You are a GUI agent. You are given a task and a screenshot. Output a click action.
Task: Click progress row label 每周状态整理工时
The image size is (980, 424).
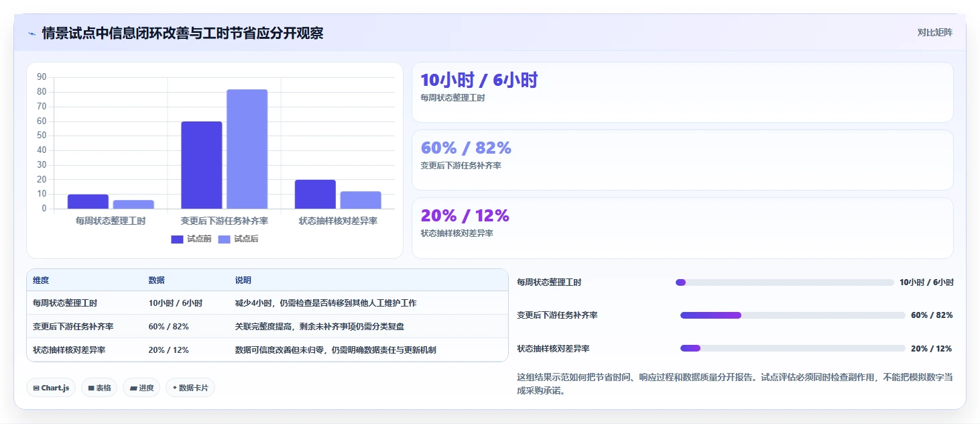550,282
